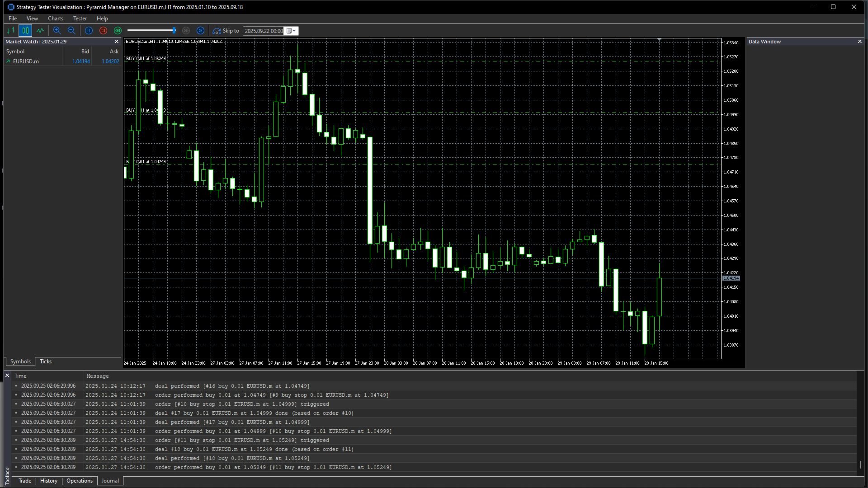
Task: Open the Journal tab in Toolbox
Action: [x=110, y=481]
